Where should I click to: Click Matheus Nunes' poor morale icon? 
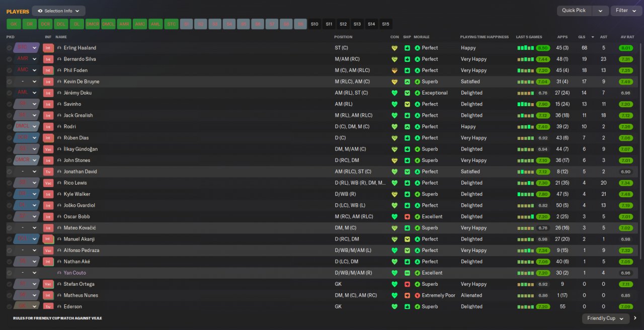417,296
